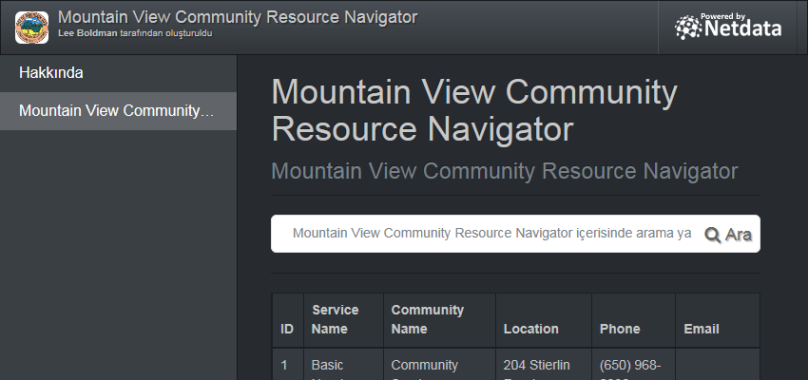Click the ID column header
Screen dimensions: 808x380
(288, 320)
